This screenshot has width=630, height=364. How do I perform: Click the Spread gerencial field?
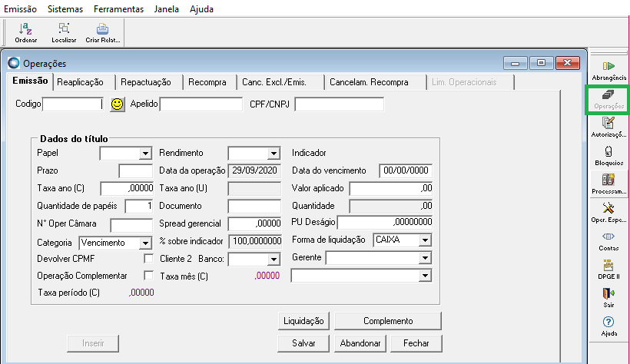click(x=254, y=223)
